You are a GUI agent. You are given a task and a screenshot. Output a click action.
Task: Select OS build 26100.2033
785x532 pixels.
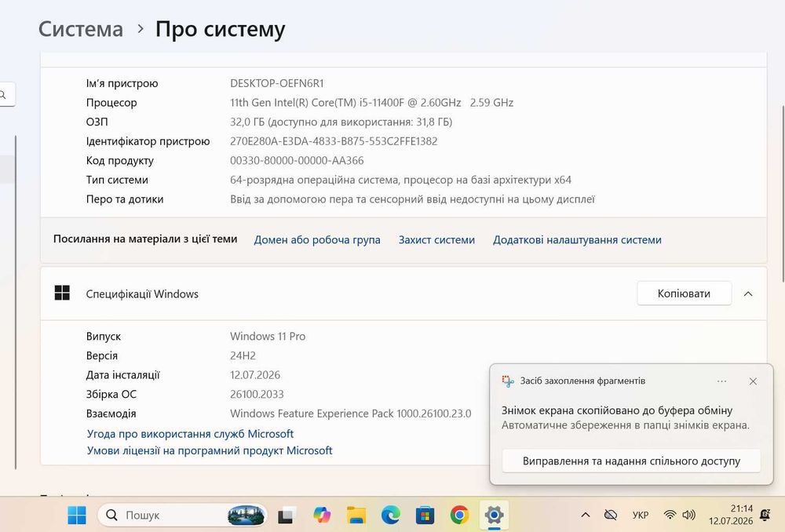coord(257,395)
